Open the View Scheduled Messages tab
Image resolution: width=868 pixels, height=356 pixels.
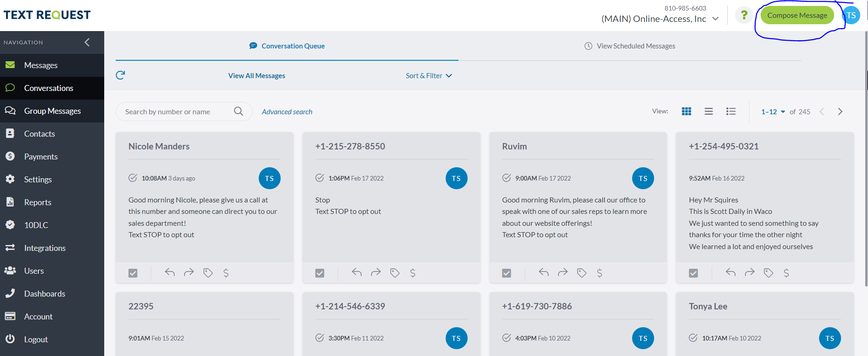point(630,46)
